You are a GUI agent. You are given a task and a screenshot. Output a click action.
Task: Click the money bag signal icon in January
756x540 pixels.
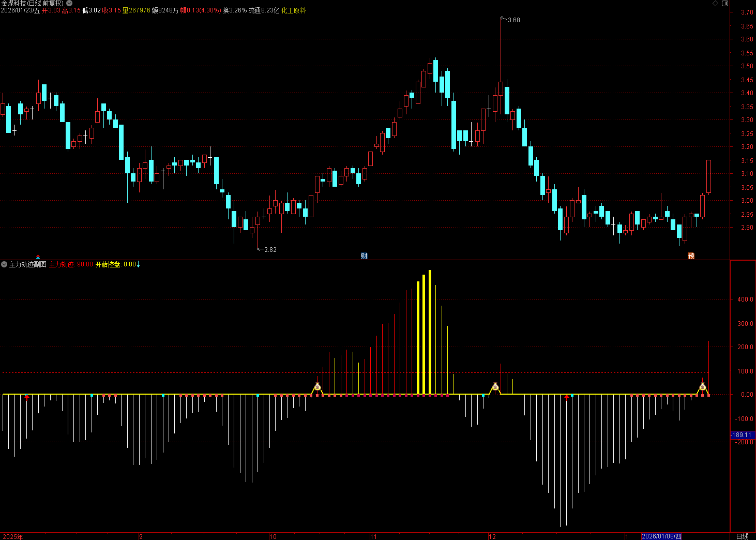click(702, 386)
